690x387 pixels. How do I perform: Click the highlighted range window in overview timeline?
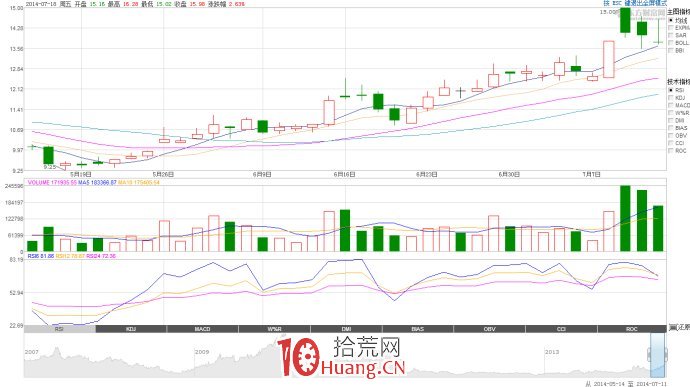pyautogui.click(x=657, y=355)
